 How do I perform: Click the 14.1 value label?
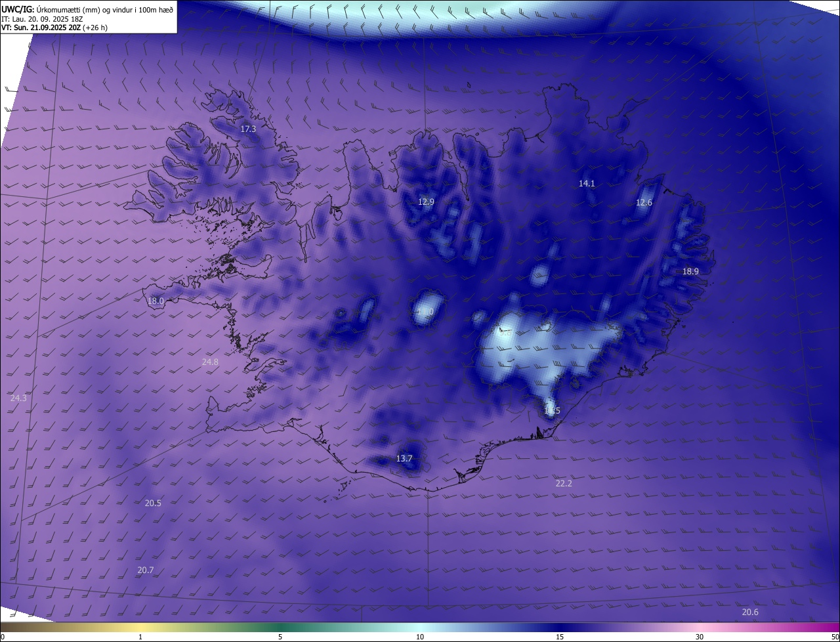point(587,184)
